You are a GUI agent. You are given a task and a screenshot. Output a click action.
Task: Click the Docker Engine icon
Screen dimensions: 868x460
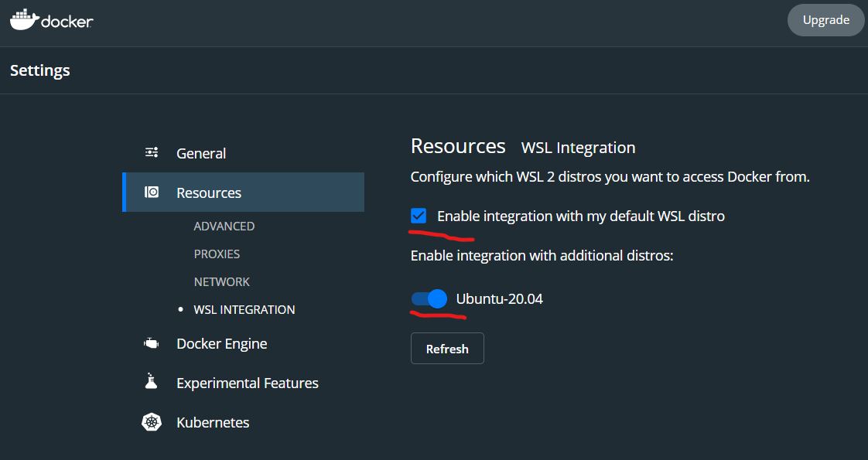151,343
